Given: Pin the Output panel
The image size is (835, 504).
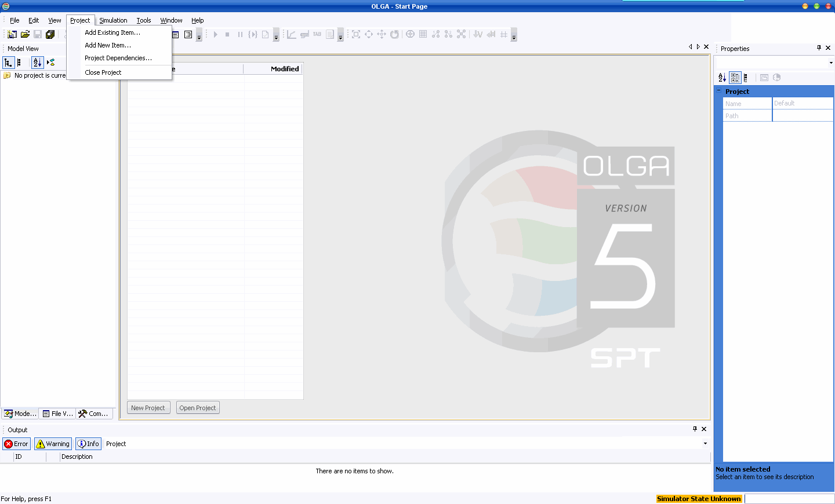Looking at the screenshot, I should 695,429.
